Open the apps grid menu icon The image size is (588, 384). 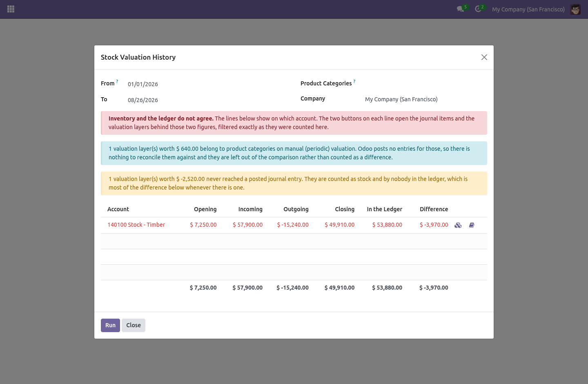pos(11,9)
